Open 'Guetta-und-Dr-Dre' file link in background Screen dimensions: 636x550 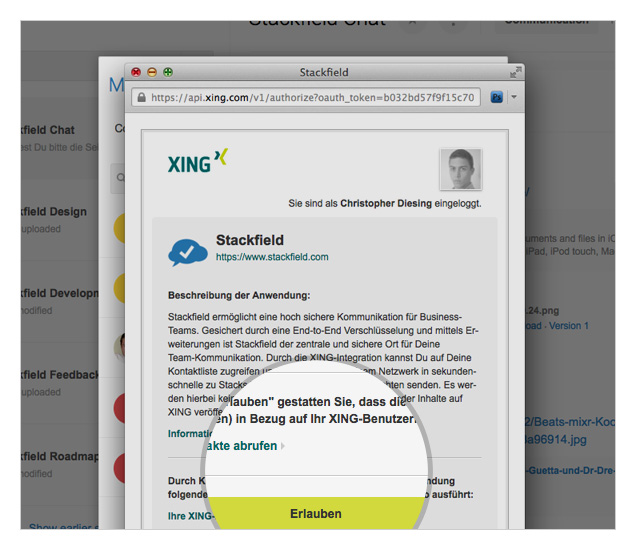click(x=570, y=471)
